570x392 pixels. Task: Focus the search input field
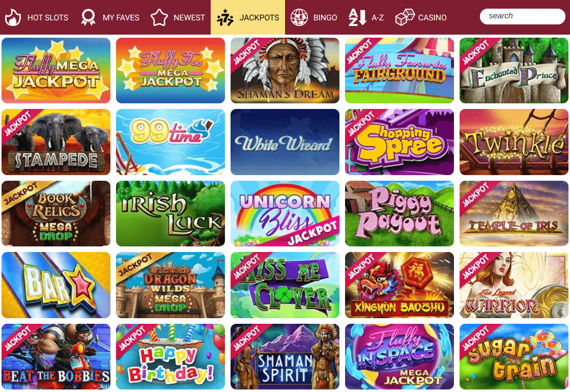click(522, 16)
